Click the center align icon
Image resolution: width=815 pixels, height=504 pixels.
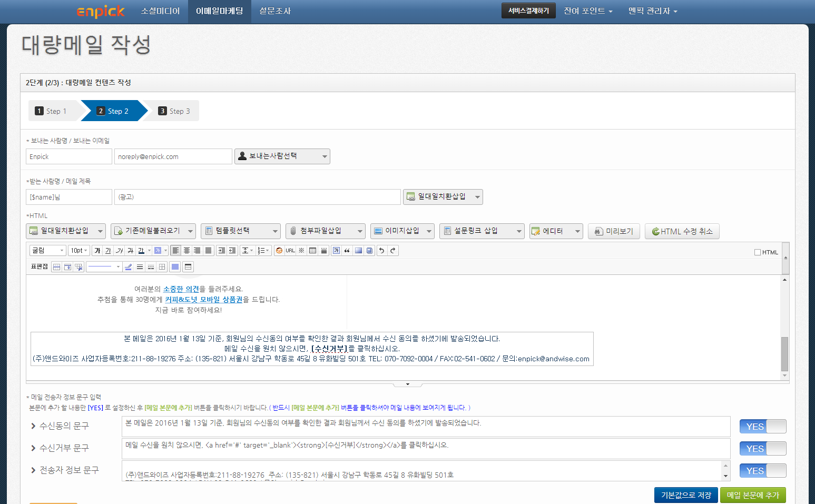(x=186, y=251)
